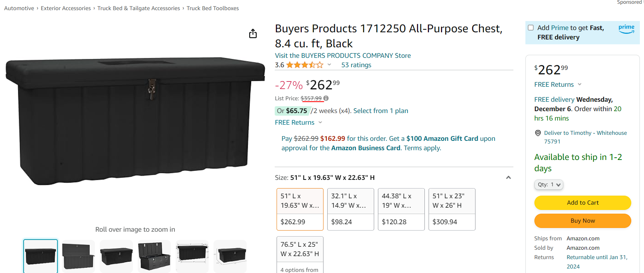Screen dimensions: 644x273
Task: Visit the BUYERS PRODUCTS COMPANY Store link
Action: click(x=343, y=56)
